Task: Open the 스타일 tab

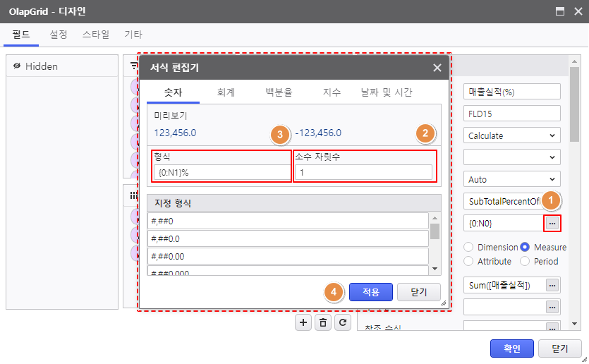Action: (x=95, y=34)
